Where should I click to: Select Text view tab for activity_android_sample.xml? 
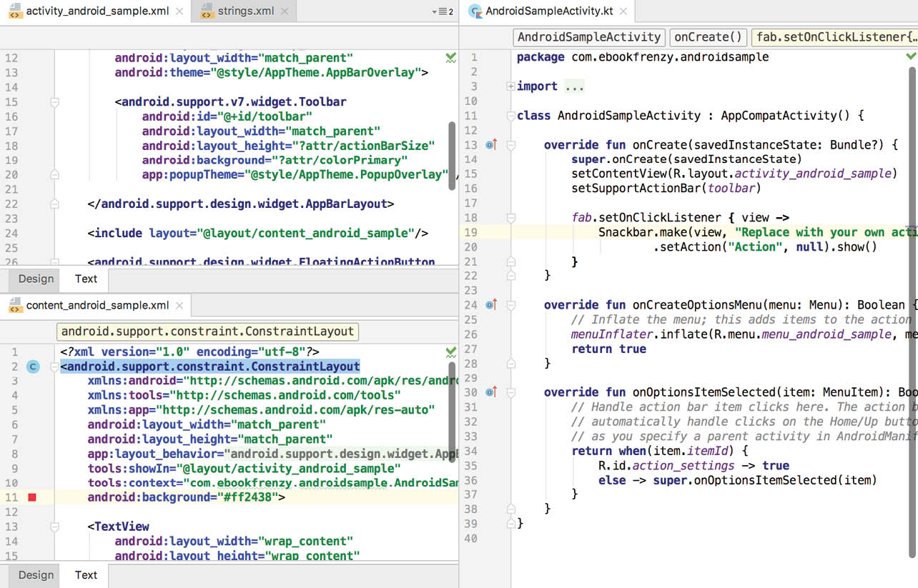[86, 279]
